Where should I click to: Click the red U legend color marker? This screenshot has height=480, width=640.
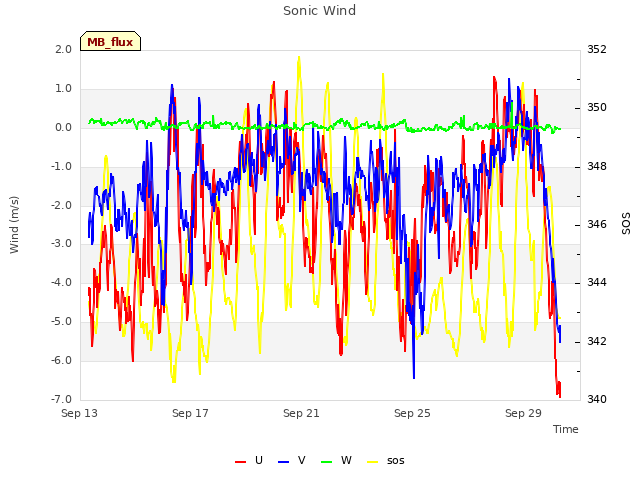[240, 462]
